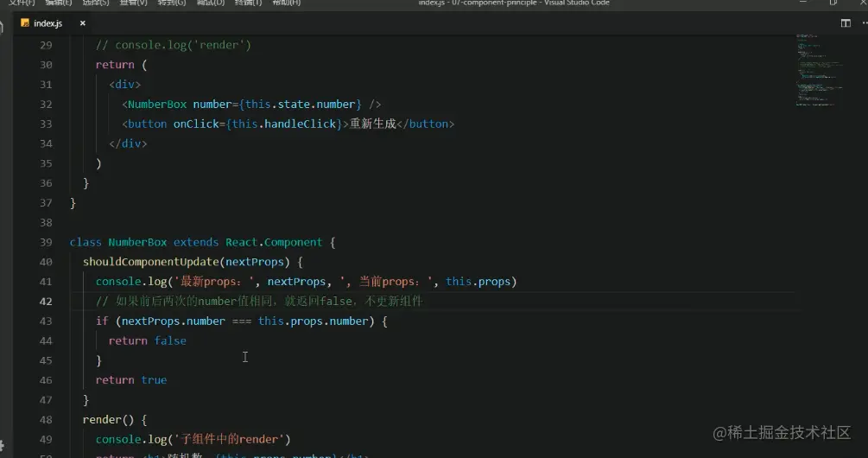The width and height of the screenshot is (868, 458).
Task: Click the closing </div> tag on line 34
Action: pos(128,143)
